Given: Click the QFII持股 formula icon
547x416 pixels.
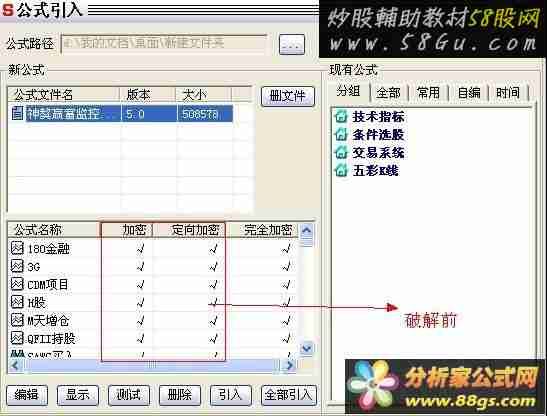Looking at the screenshot, I should (x=17, y=337).
